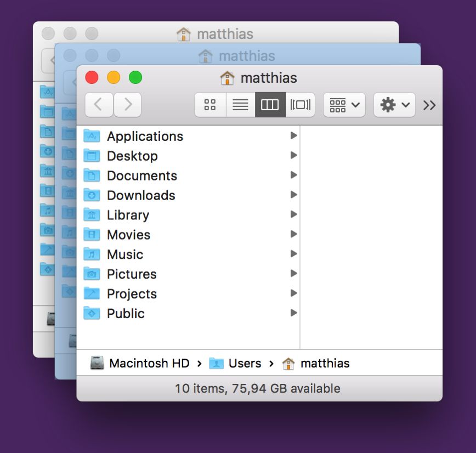Click Applications folder icon in rearmost window

click(x=48, y=92)
